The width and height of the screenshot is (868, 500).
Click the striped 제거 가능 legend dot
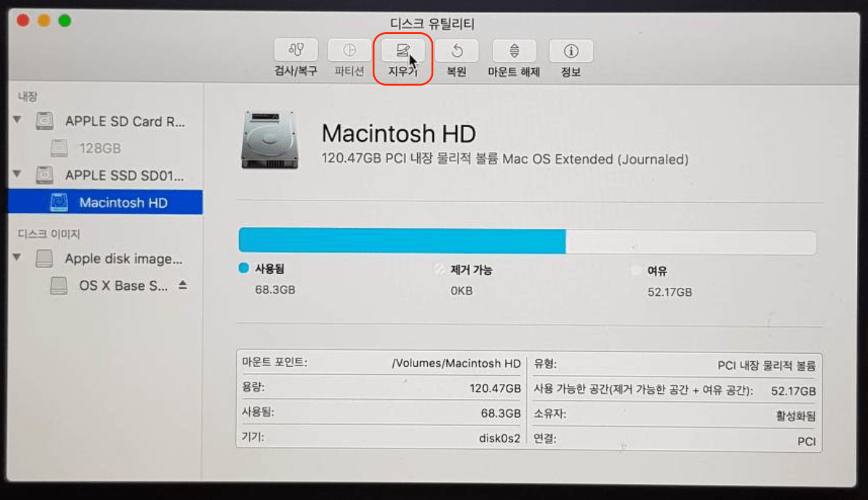[x=440, y=270]
